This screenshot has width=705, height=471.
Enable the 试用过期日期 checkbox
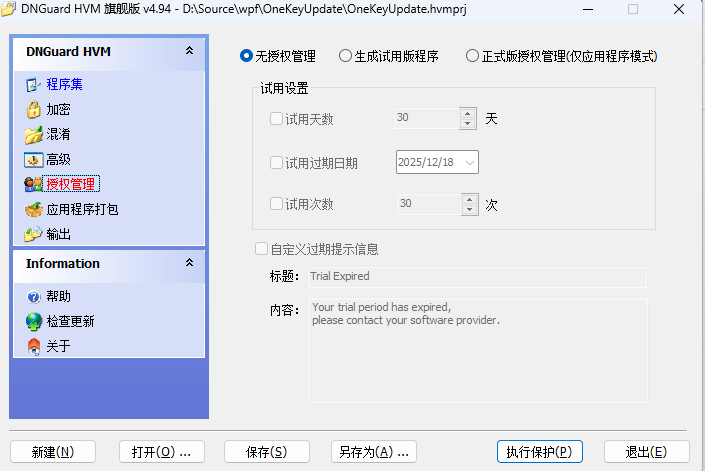pos(276,162)
